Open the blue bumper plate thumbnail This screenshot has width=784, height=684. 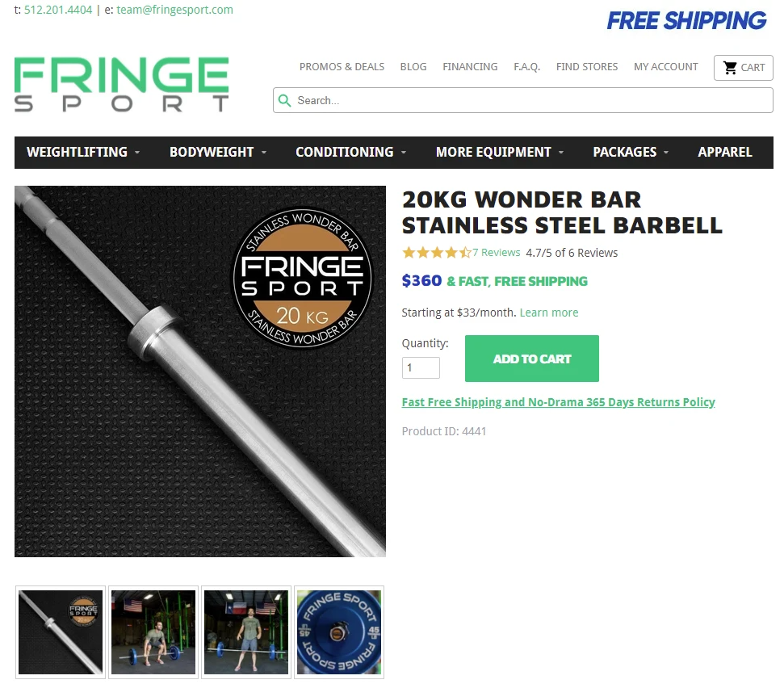click(x=339, y=632)
